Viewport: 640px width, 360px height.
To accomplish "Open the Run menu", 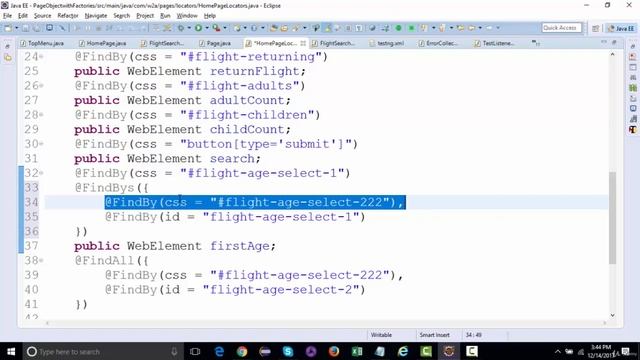I will pyautogui.click(x=165, y=16).
